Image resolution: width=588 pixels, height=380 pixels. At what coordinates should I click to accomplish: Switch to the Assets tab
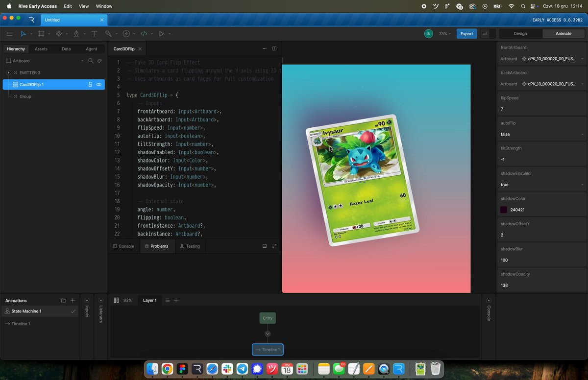point(41,49)
